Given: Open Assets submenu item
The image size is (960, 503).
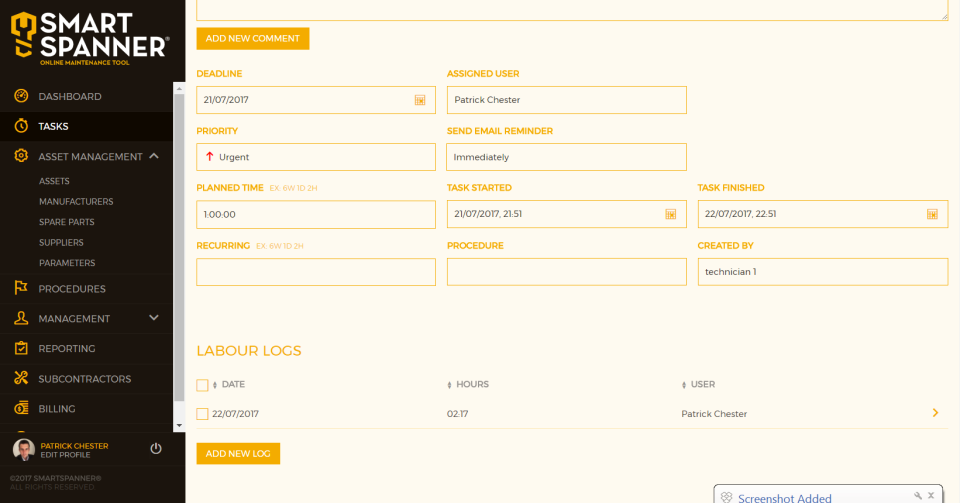Looking at the screenshot, I should click(x=54, y=181).
